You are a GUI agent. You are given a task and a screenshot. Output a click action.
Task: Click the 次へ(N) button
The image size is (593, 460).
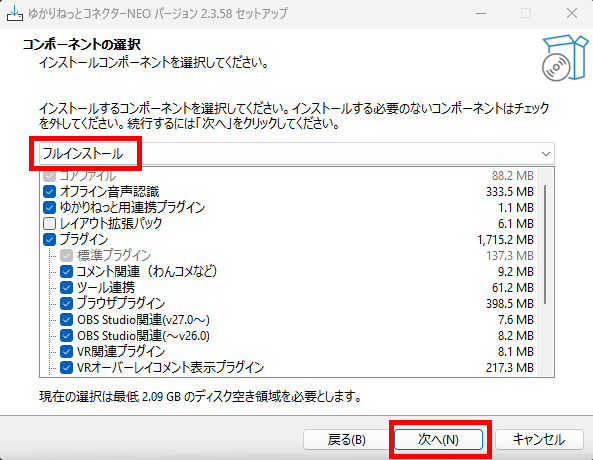coord(438,440)
